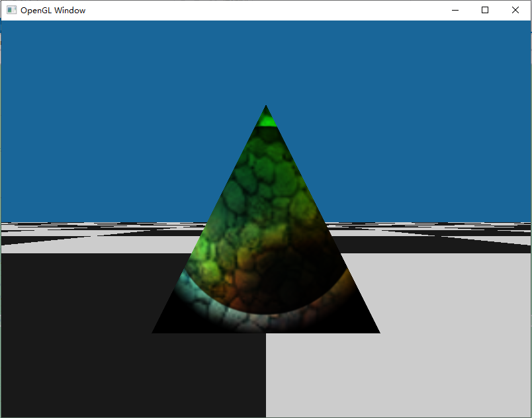Click the empty title bar area
Screen dimensions: 532x418
coord(265,10)
